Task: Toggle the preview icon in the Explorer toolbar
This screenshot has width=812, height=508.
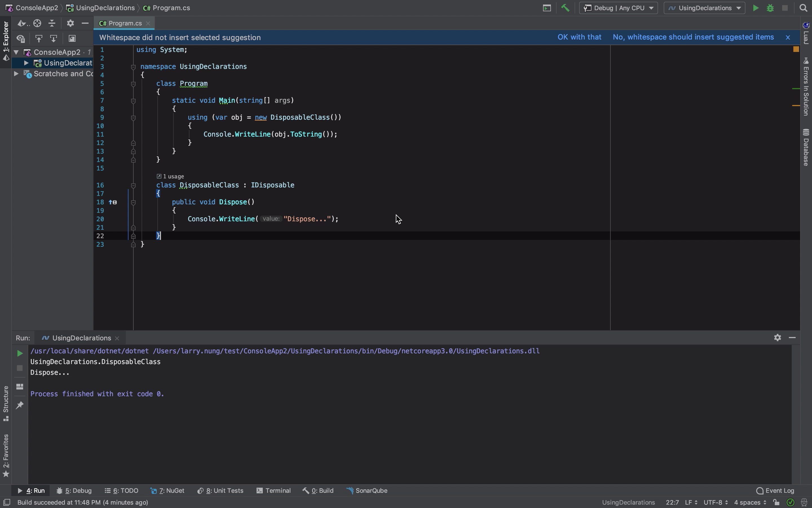Action: (72, 39)
